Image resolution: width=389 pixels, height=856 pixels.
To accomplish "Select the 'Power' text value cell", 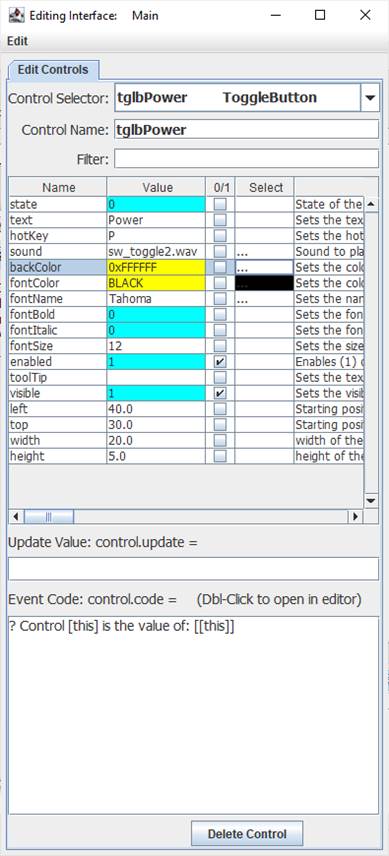I will pyautogui.click(x=156, y=221).
